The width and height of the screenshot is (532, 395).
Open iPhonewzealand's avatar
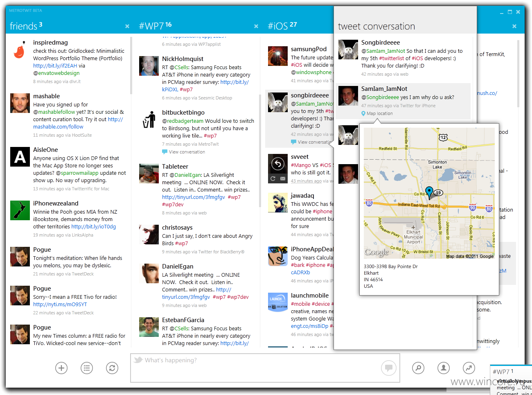20,210
